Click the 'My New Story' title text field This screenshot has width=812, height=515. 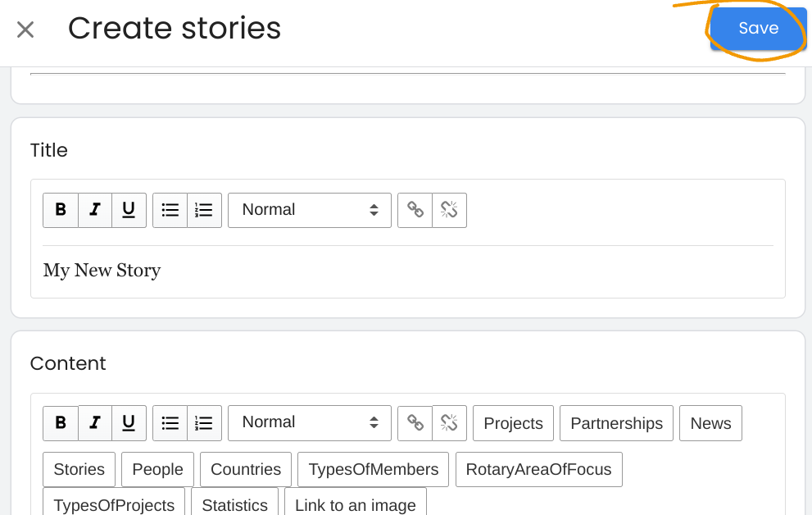408,271
